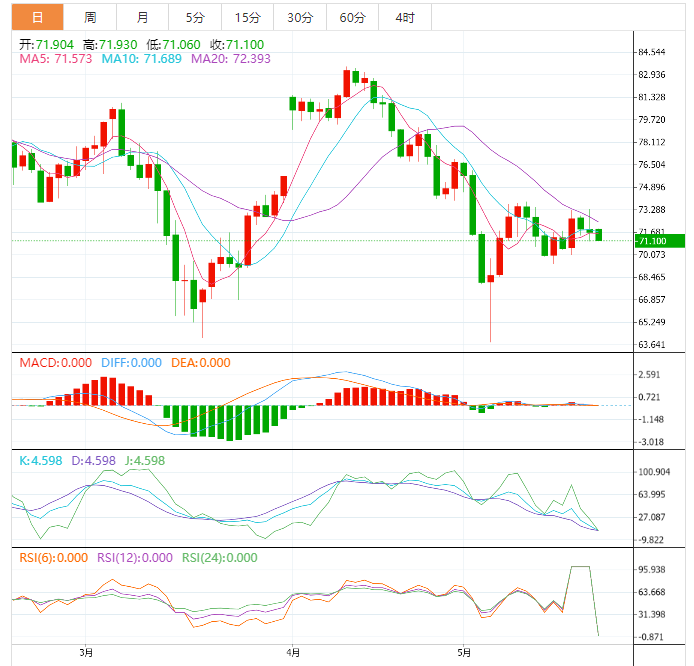Switch to the 周 weekly tab
The width and height of the screenshot is (694, 666).
click(90, 17)
